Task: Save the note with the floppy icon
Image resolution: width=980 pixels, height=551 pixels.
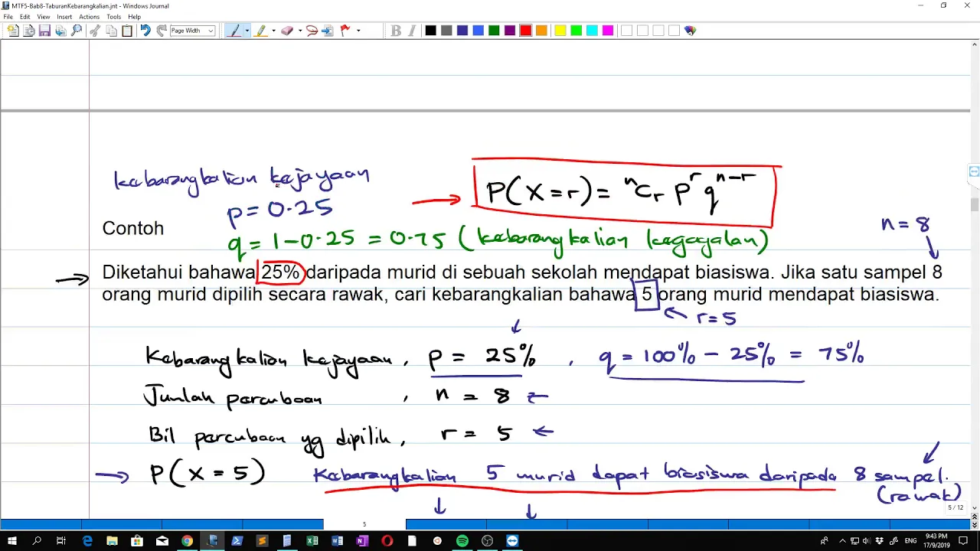Action: pyautogui.click(x=44, y=31)
